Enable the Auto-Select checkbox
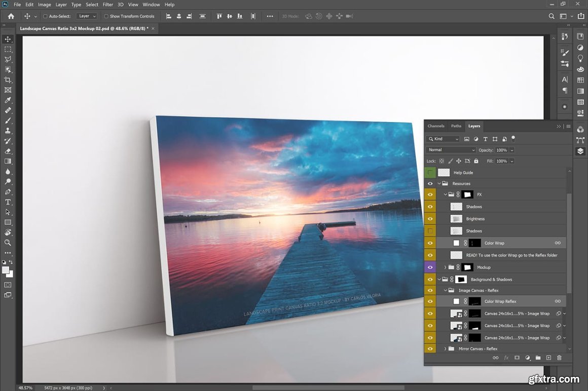This screenshot has height=391, width=588. click(x=45, y=16)
